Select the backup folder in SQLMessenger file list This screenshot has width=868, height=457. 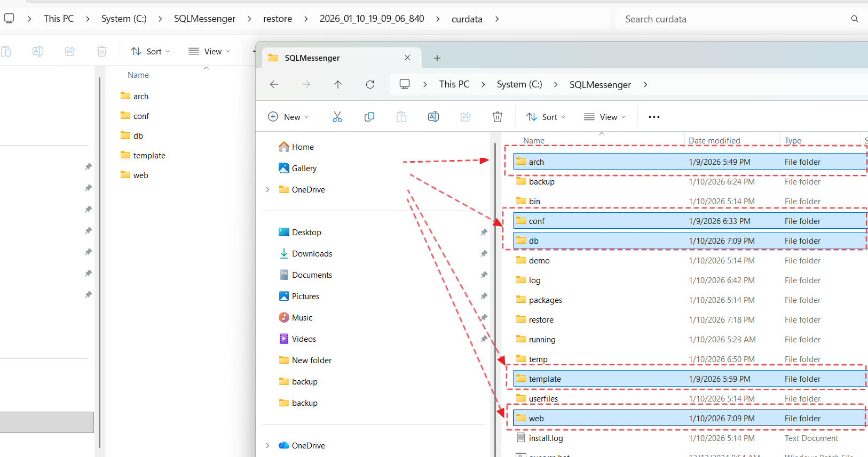click(x=690, y=181)
